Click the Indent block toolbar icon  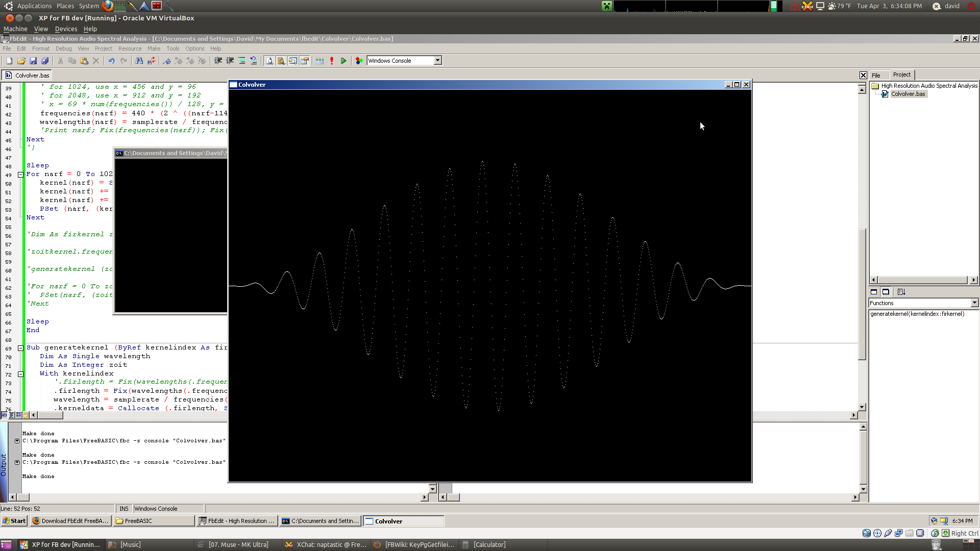pos(218,61)
